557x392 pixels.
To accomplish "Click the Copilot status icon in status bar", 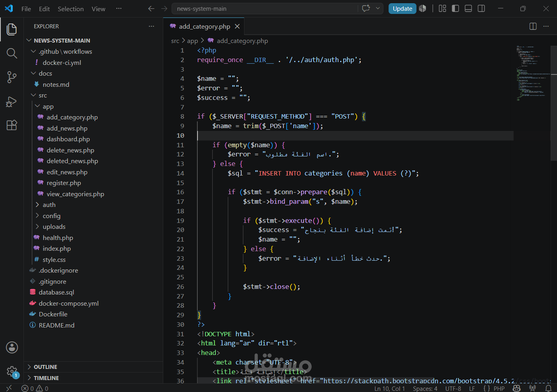I will tap(517, 388).
